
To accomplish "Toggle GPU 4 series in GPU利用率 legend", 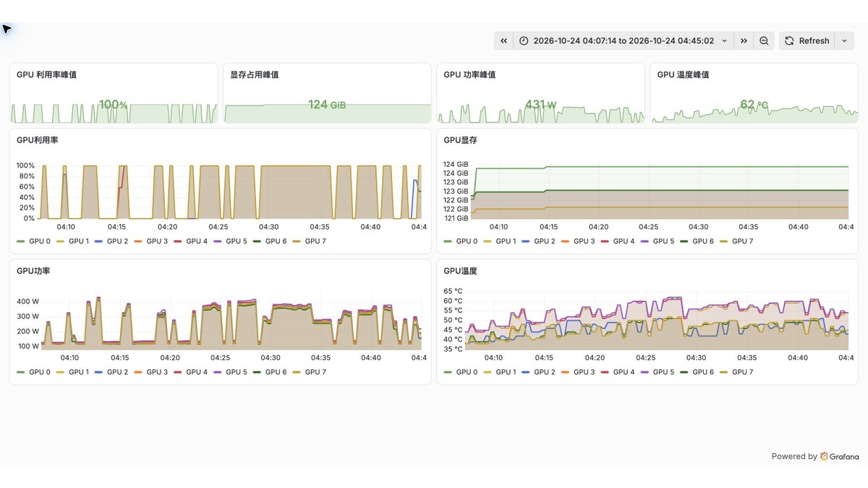I will tap(197, 241).
